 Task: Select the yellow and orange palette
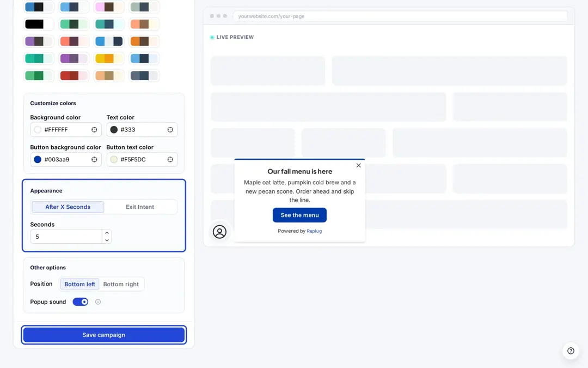109,58
